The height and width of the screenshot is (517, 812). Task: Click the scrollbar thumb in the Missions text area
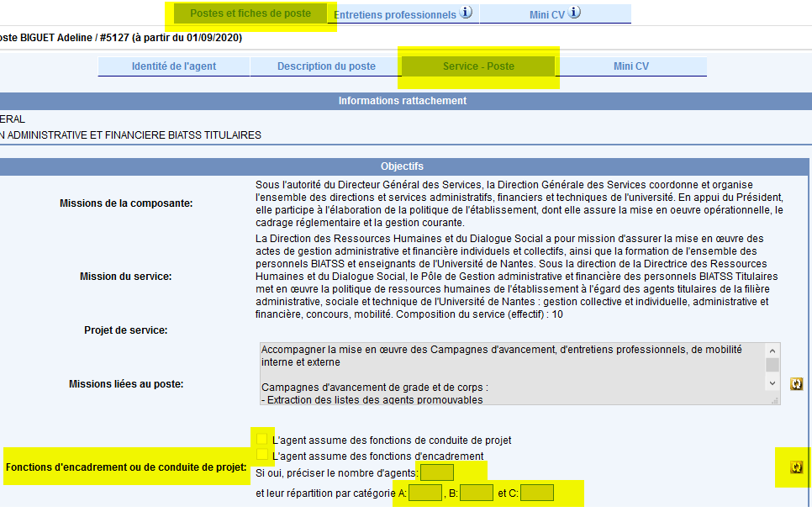coord(771,365)
